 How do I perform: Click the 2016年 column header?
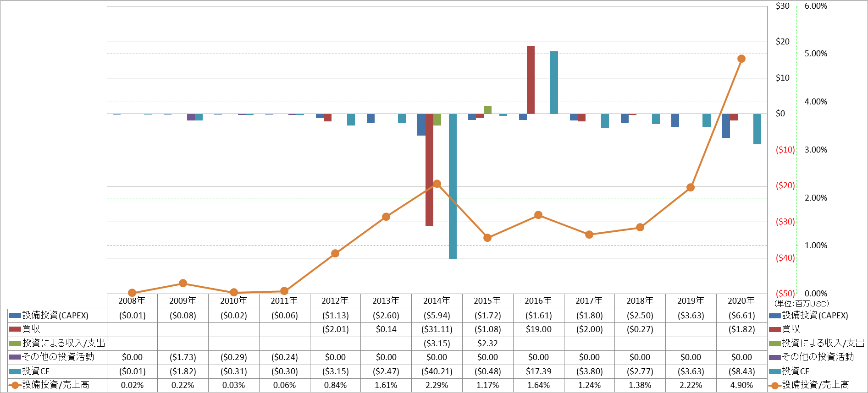pos(538,301)
